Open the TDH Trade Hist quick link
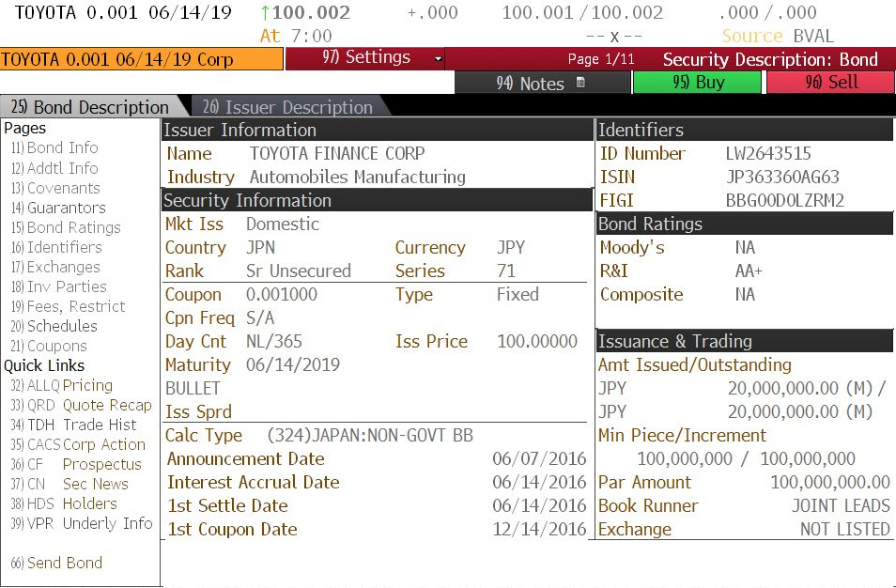This screenshot has width=896, height=588. (x=73, y=426)
